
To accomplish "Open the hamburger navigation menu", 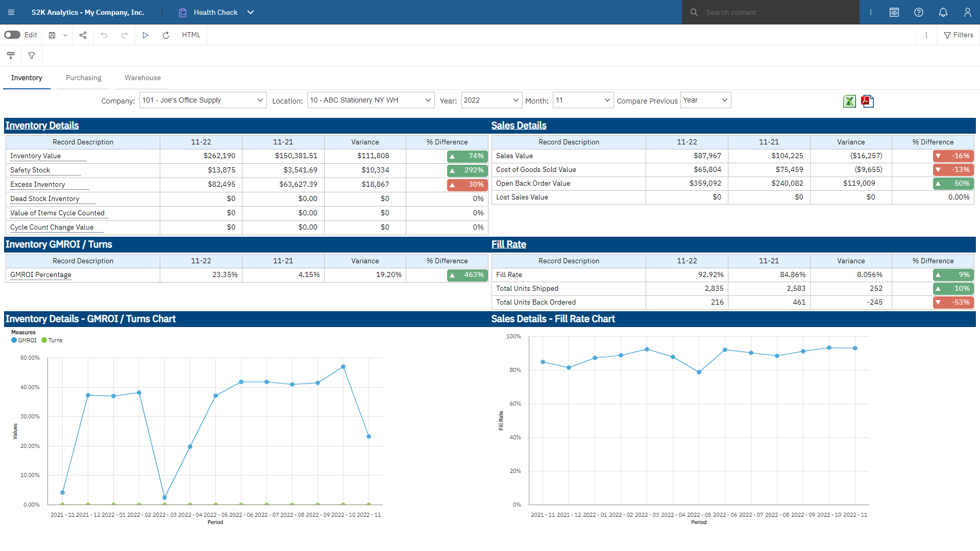I will [x=11, y=12].
